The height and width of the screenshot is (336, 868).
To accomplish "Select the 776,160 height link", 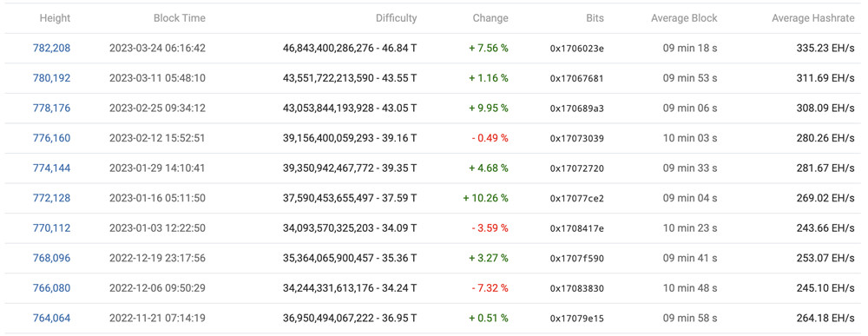I will 51,138.
